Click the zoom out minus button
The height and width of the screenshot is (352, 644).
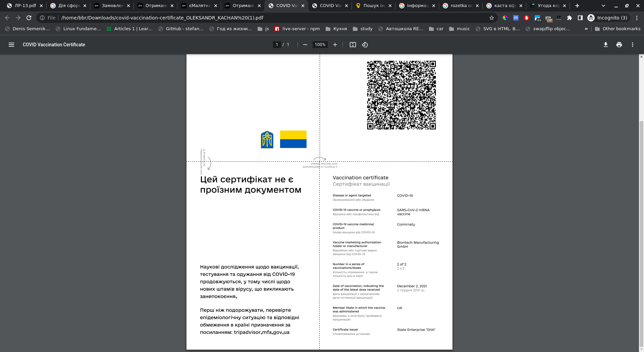point(305,45)
